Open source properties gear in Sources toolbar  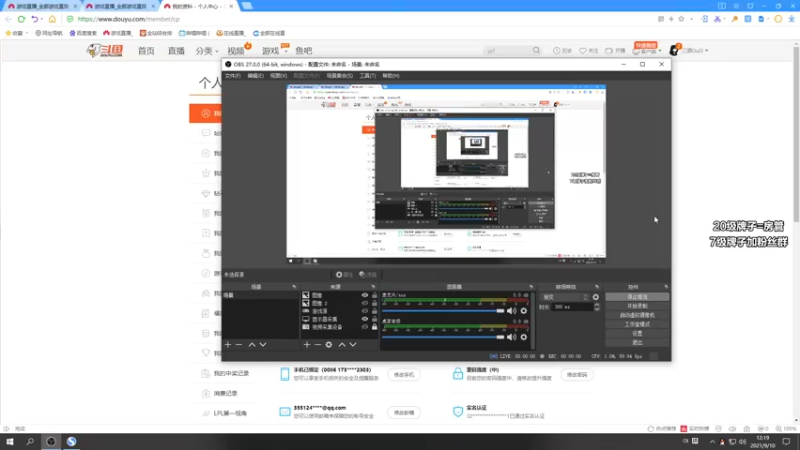pyautogui.click(x=329, y=345)
